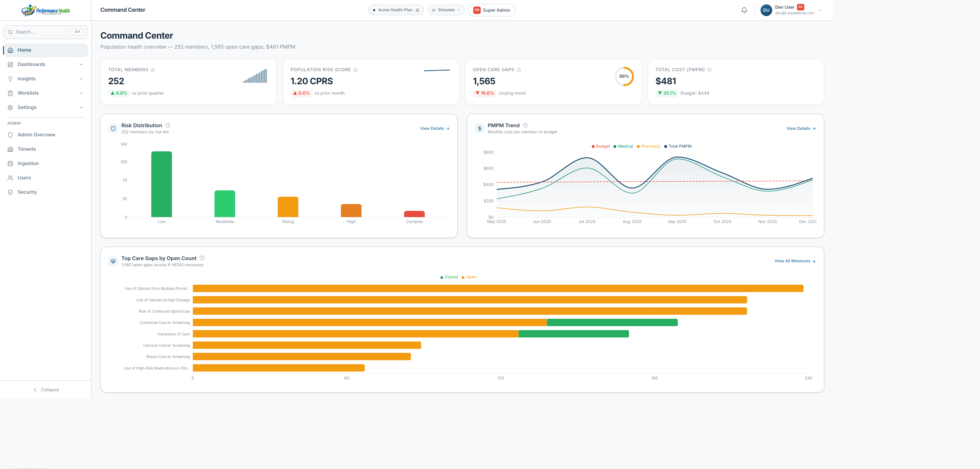980x469 pixels.
Task: Click the sidebar Search field
Action: coord(45,32)
